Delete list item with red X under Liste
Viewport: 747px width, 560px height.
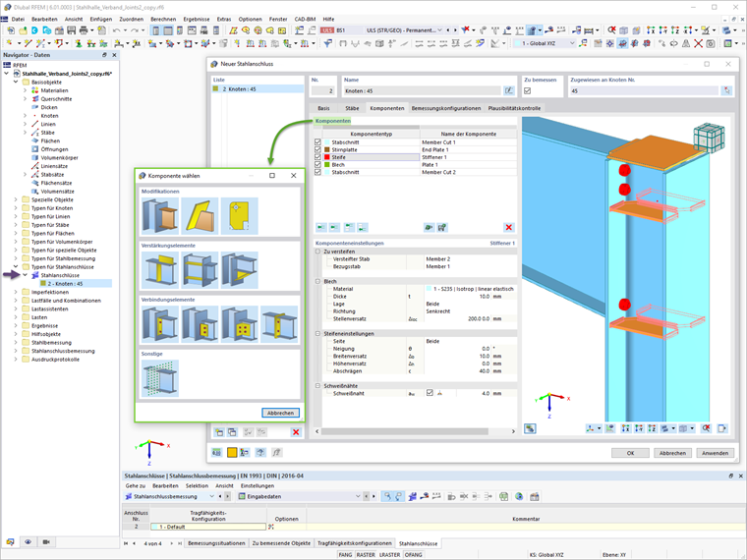point(296,432)
